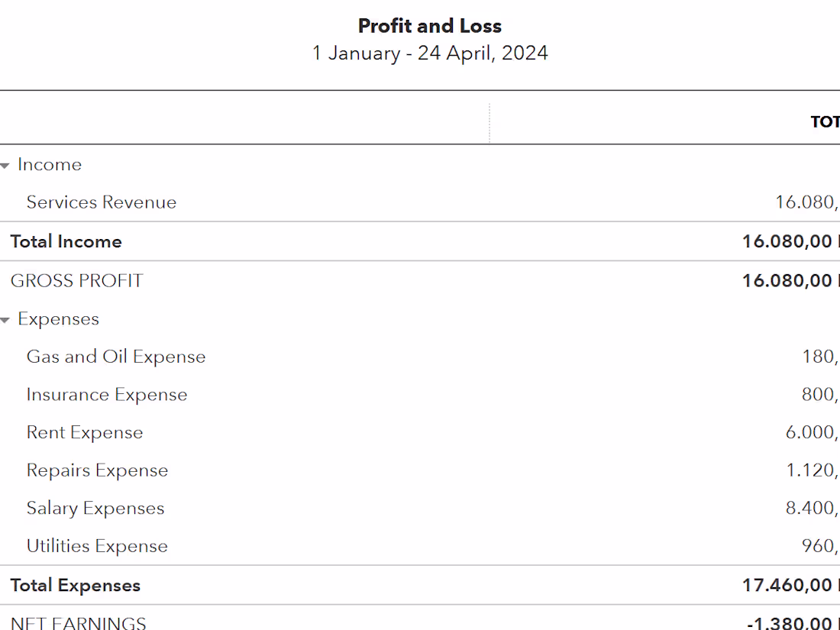Click the Profit and Loss report title
Image resolution: width=840 pixels, height=630 pixels.
[x=430, y=26]
